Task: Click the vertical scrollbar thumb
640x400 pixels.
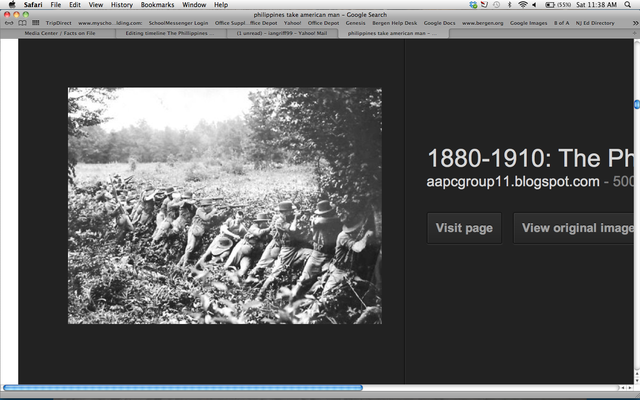Action: 637,104
